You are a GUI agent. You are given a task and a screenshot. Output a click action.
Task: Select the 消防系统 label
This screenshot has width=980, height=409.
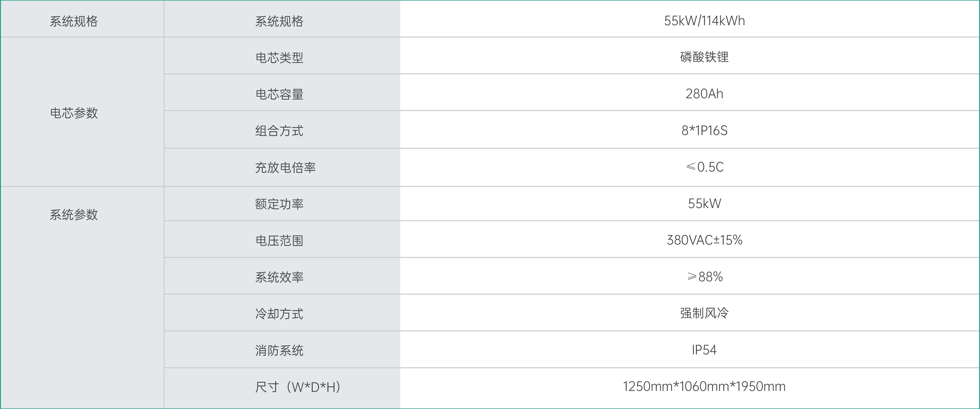click(279, 350)
